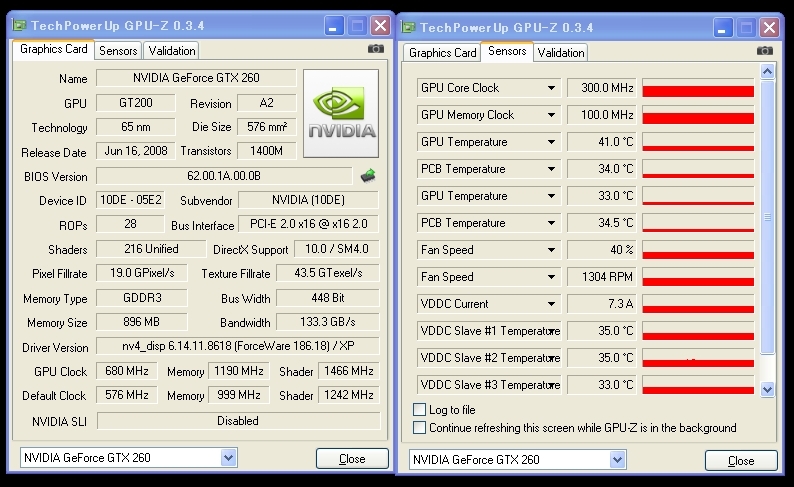Open the 34.0 °C PCB Temperature dropdown
The width and height of the screenshot is (794, 487).
click(x=551, y=169)
